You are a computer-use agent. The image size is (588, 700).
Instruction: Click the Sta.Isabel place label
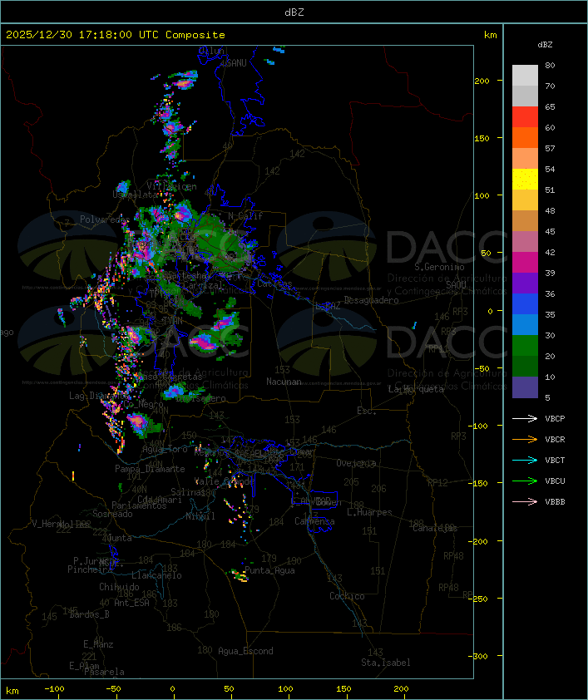[386, 663]
